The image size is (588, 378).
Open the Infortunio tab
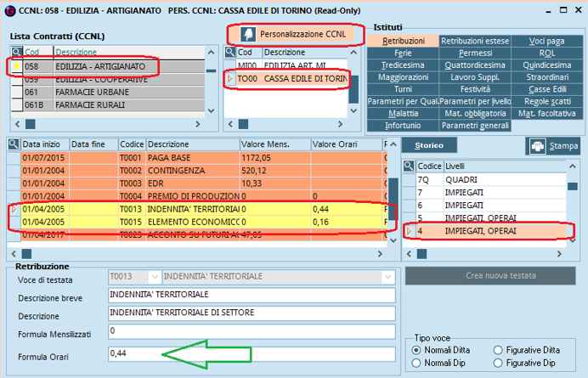[403, 125]
